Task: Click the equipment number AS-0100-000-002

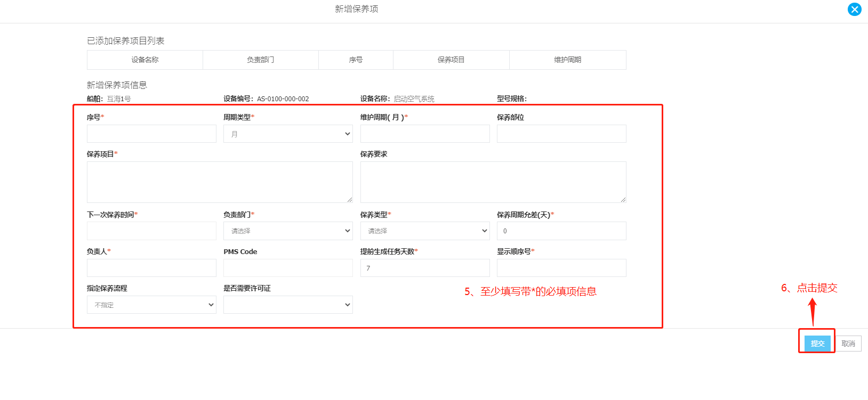Action: click(x=283, y=99)
